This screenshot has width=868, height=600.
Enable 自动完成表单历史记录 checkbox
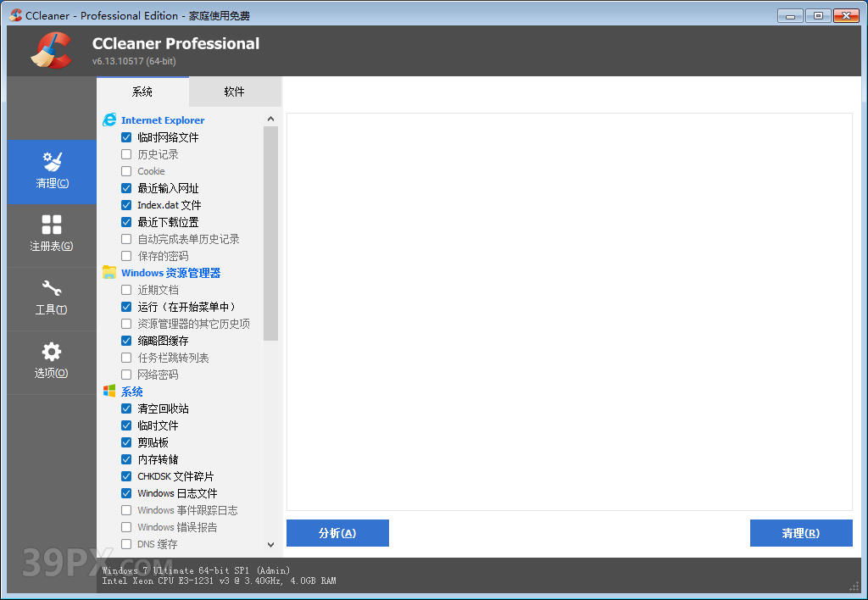[126, 239]
